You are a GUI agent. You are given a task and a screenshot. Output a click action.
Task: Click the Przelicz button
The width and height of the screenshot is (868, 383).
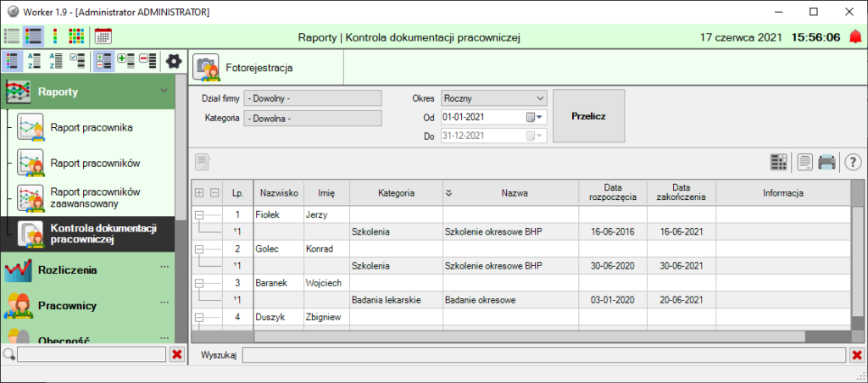point(588,116)
